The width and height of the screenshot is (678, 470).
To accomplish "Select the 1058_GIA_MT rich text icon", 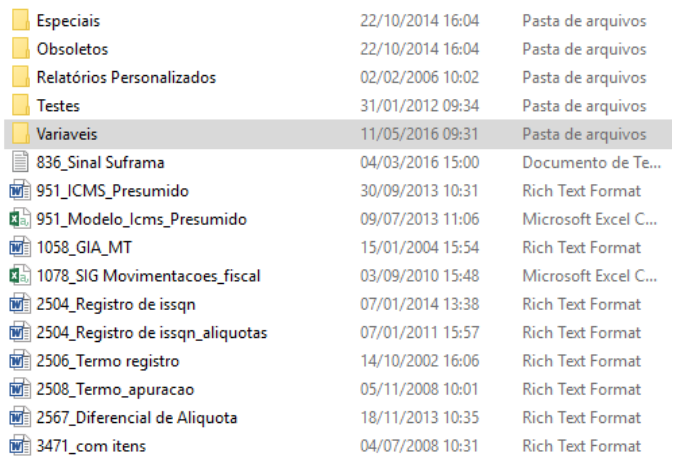I will tap(20, 247).
